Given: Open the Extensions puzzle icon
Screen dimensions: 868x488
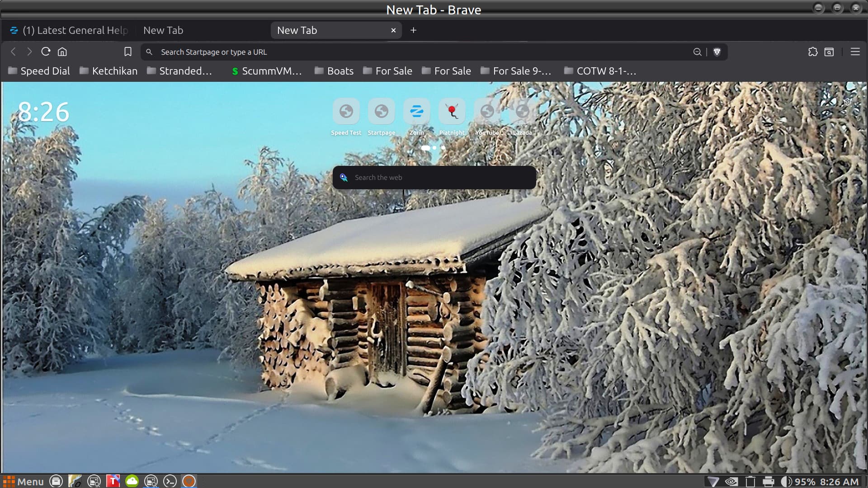Looking at the screenshot, I should 812,52.
